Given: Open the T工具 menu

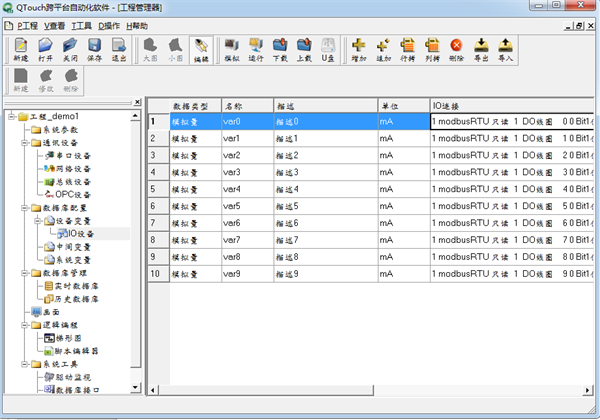Looking at the screenshot, I should pyautogui.click(x=81, y=24).
